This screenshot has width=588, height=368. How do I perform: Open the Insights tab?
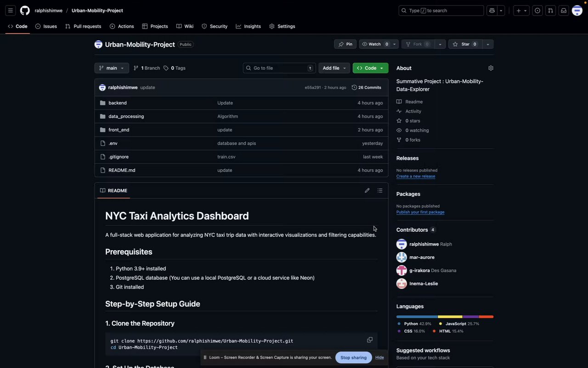pyautogui.click(x=249, y=26)
